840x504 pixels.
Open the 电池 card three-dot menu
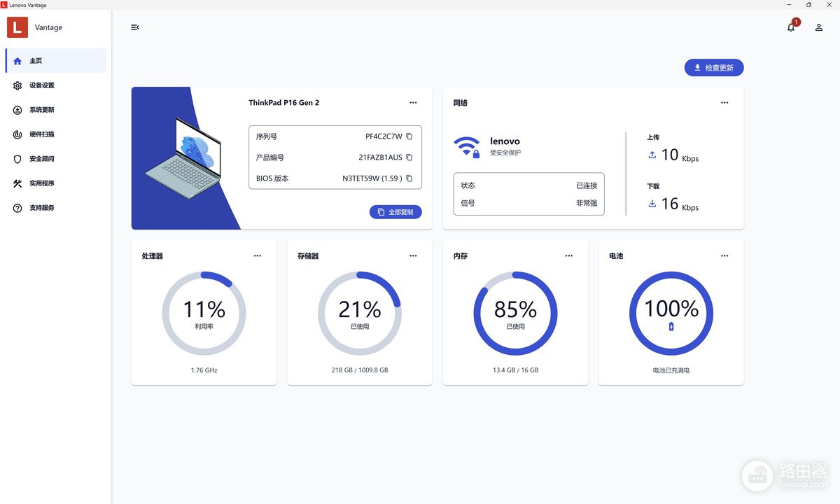pos(724,256)
